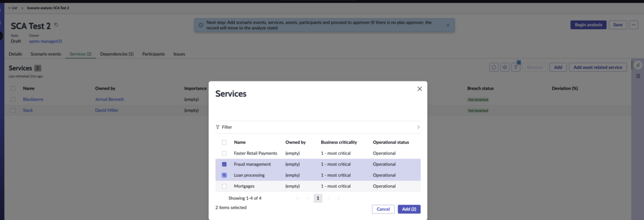The width and height of the screenshot is (644, 220).
Task: Click the attachments paperclip icon in the side panel
Action: coord(638,65)
